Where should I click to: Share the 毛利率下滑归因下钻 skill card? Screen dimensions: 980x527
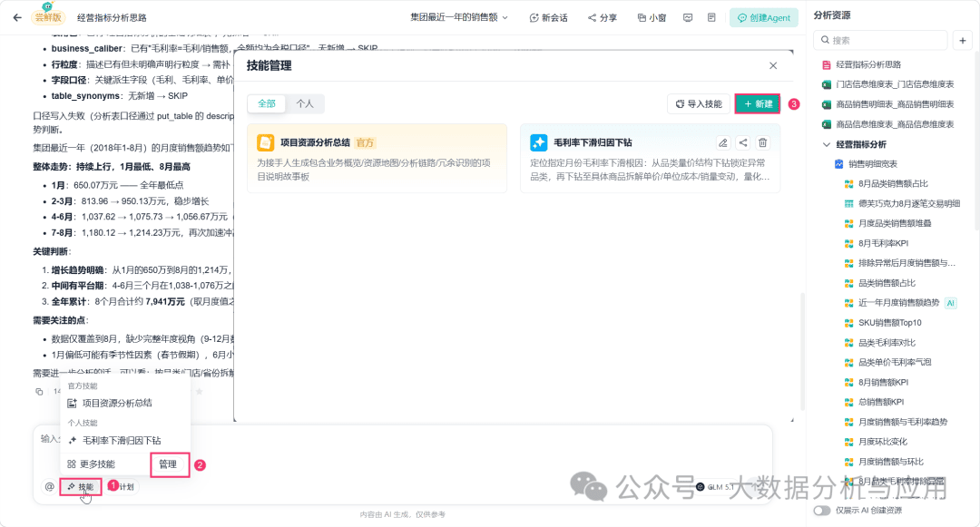point(743,143)
